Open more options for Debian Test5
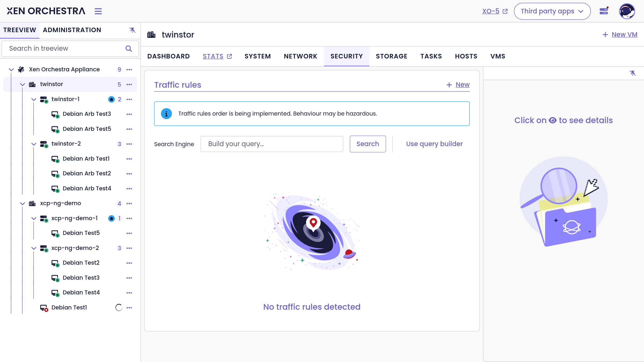The width and height of the screenshot is (644, 362). [129, 233]
